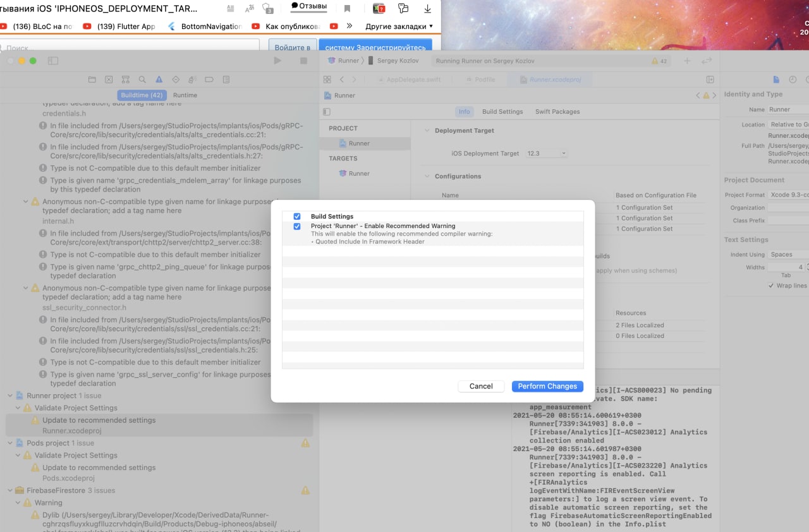Screen dimensions: 809x532
Task: Collapse the Deployment Target section
Action: (427, 131)
